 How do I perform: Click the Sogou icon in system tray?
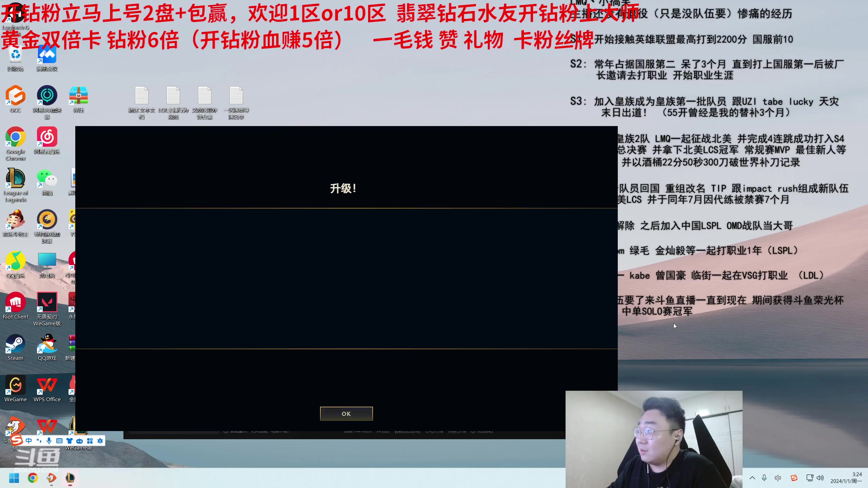pyautogui.click(x=794, y=478)
